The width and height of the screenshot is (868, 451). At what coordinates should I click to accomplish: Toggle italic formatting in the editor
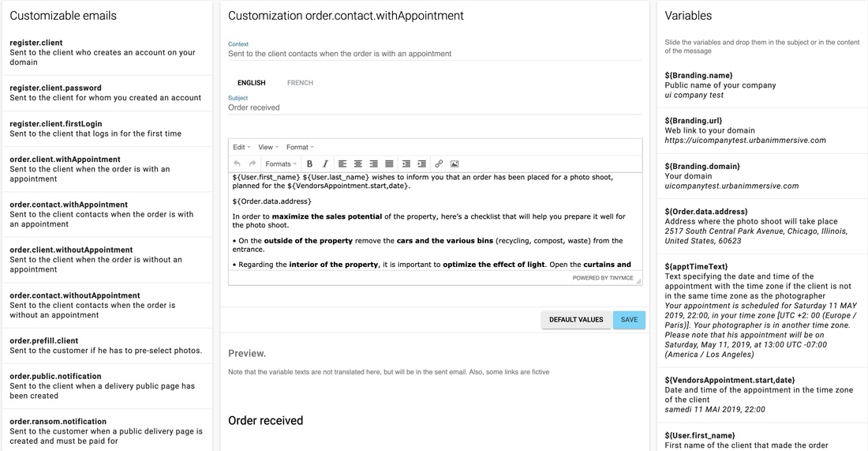pos(325,163)
